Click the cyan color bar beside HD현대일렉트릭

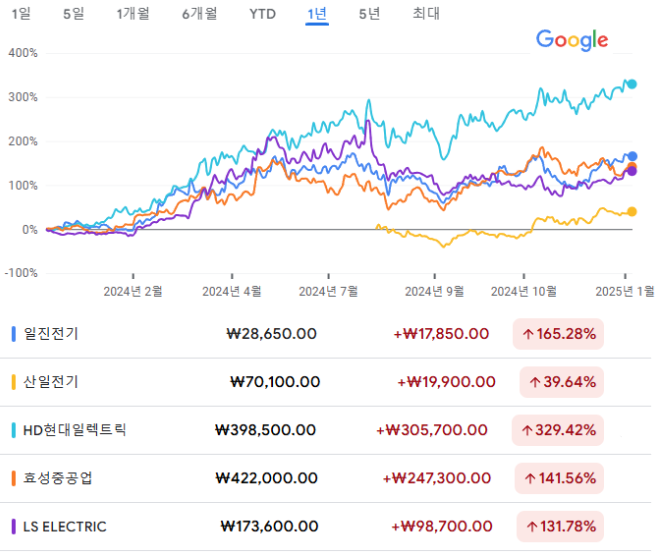pos(13,430)
